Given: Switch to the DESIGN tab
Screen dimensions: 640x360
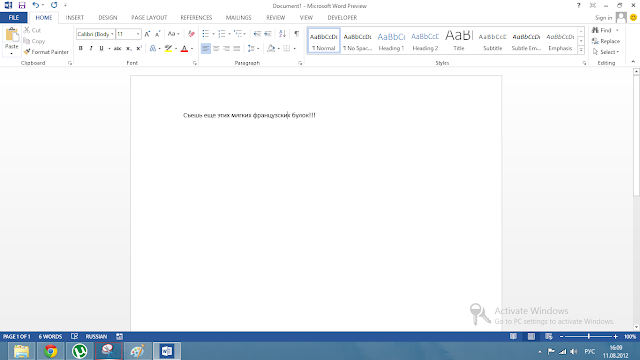Looking at the screenshot, I should coord(108,18).
